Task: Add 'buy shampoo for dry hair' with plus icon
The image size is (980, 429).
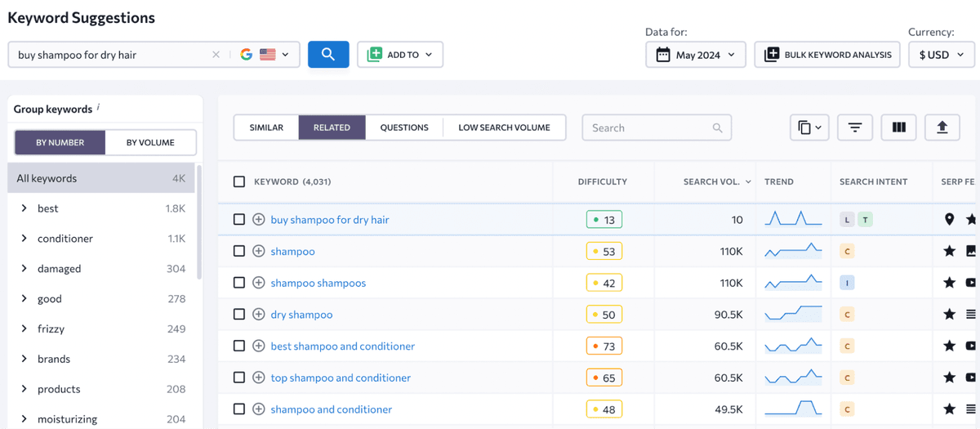Action: 259,220
